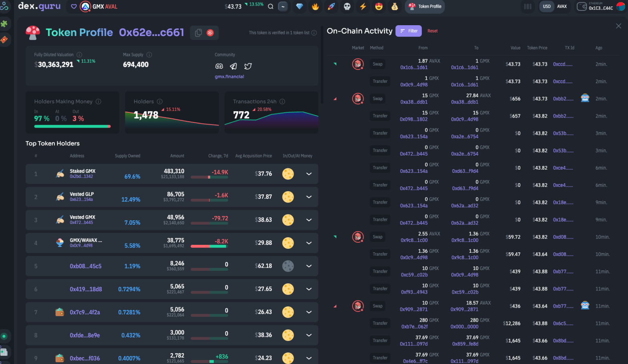The width and height of the screenshot is (628, 364).
Task: Close the On-Chain Activity panel
Action: pyautogui.click(x=618, y=26)
